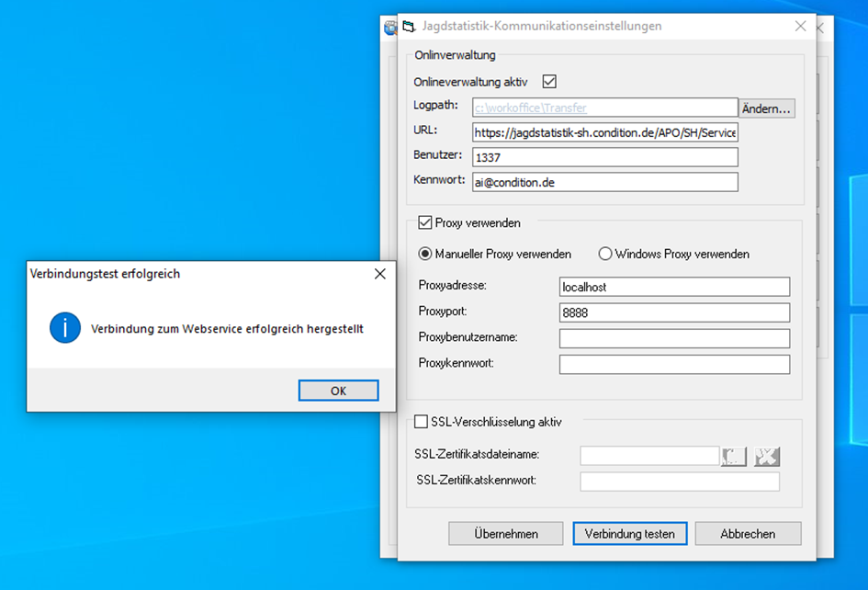
Task: Focus the Proxyport field showing 8888
Action: tap(674, 312)
